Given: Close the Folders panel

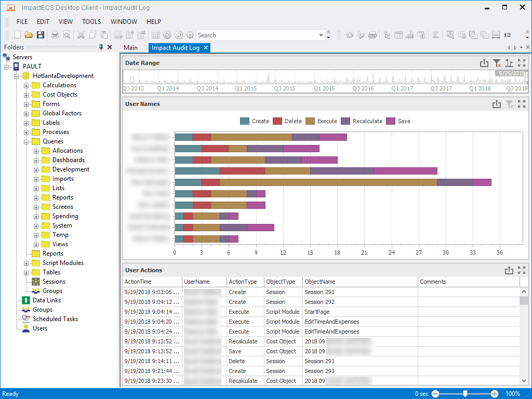Looking at the screenshot, I should (x=110, y=47).
